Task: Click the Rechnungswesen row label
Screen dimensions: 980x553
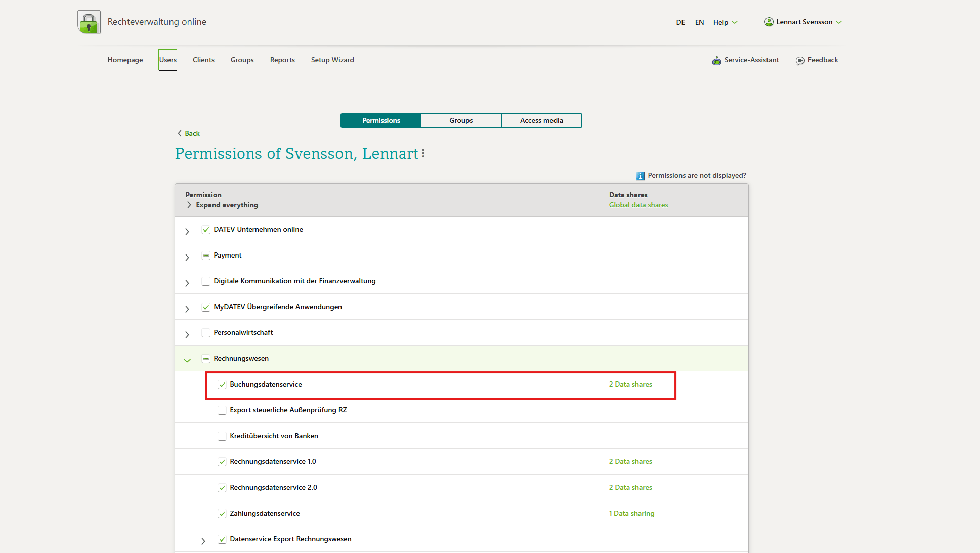Action: [x=241, y=358]
